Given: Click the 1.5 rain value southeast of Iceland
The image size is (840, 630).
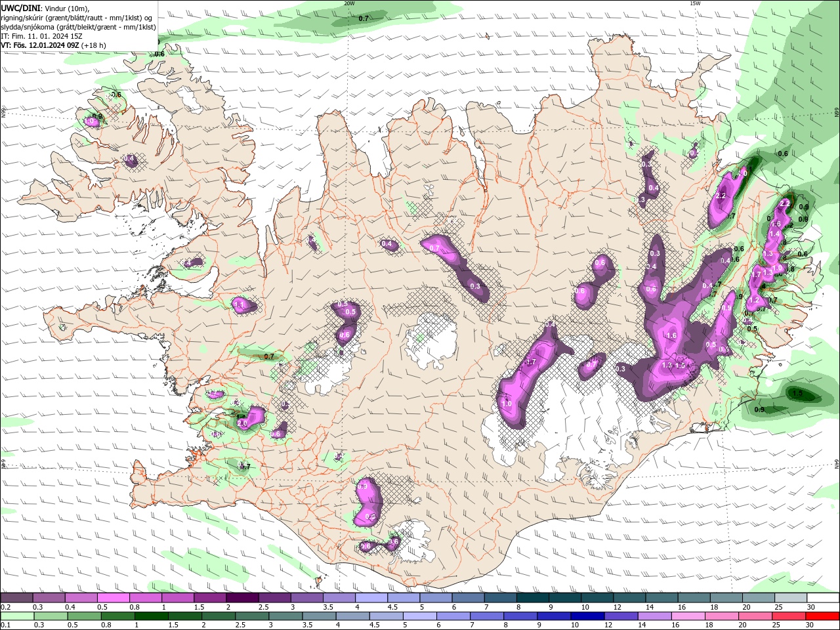Looking at the screenshot, I should click(x=797, y=394).
